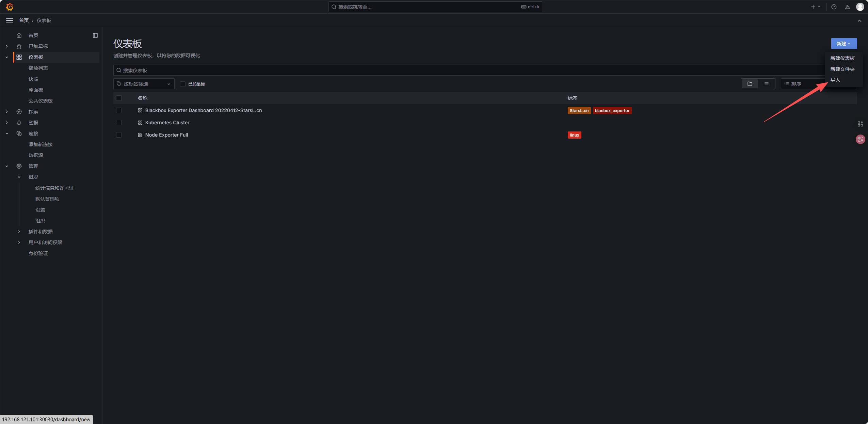Switch to folder view icon

pos(750,84)
